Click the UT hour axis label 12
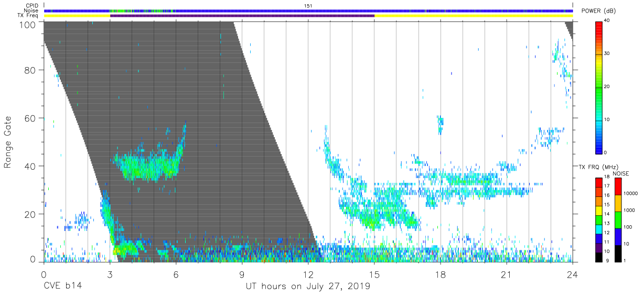This screenshot has height=297, width=644. (308, 274)
